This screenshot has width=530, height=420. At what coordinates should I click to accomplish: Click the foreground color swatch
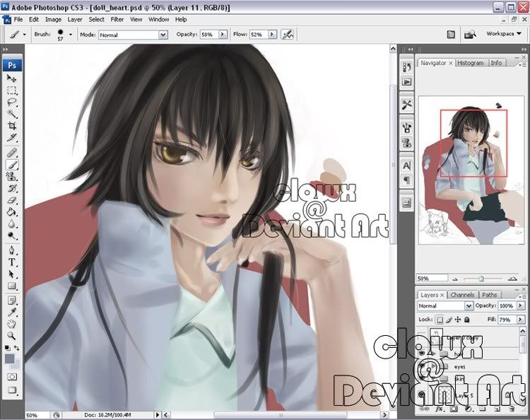pos(9,358)
